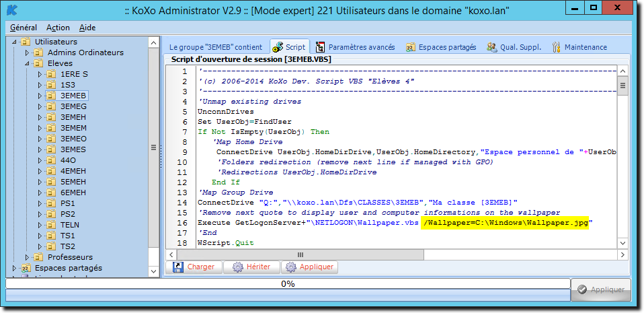Image resolution: width=644 pixels, height=313 pixels.
Task: Click the WScript.Quit line
Action: click(x=225, y=243)
